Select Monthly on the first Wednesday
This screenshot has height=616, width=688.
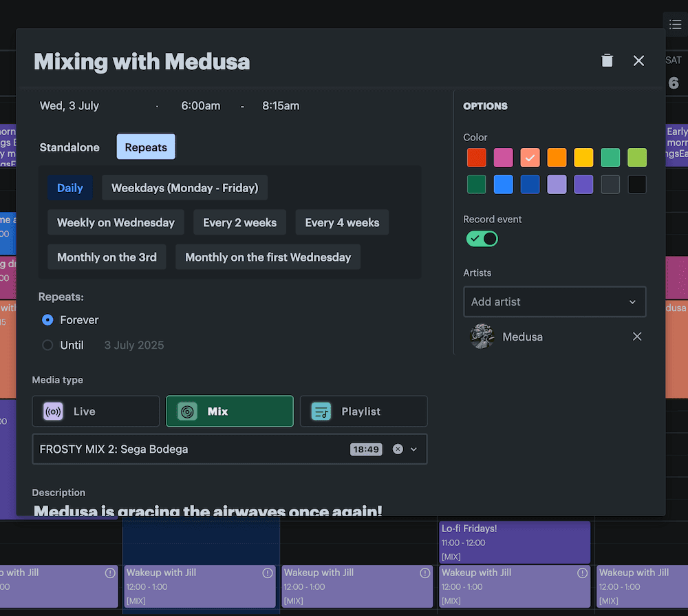(x=268, y=257)
